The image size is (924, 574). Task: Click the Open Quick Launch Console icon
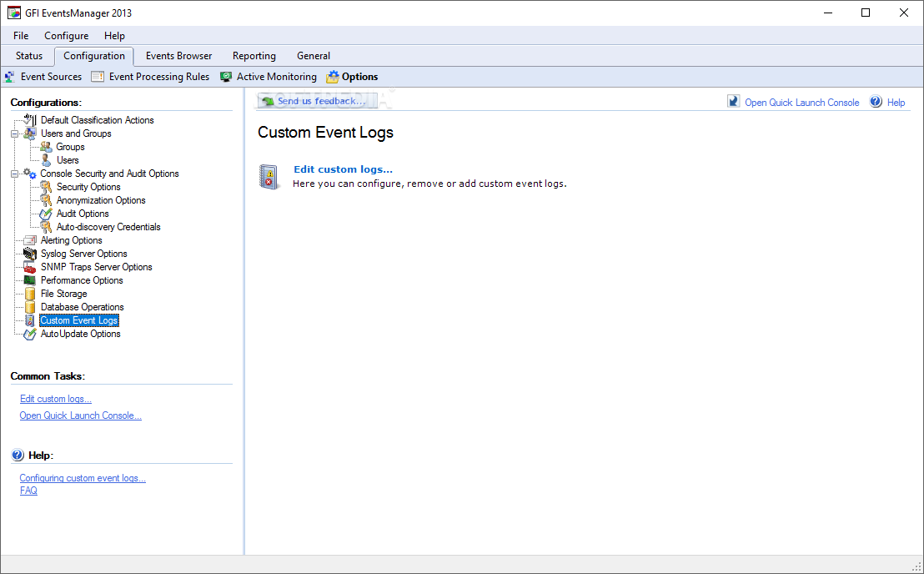tap(733, 101)
